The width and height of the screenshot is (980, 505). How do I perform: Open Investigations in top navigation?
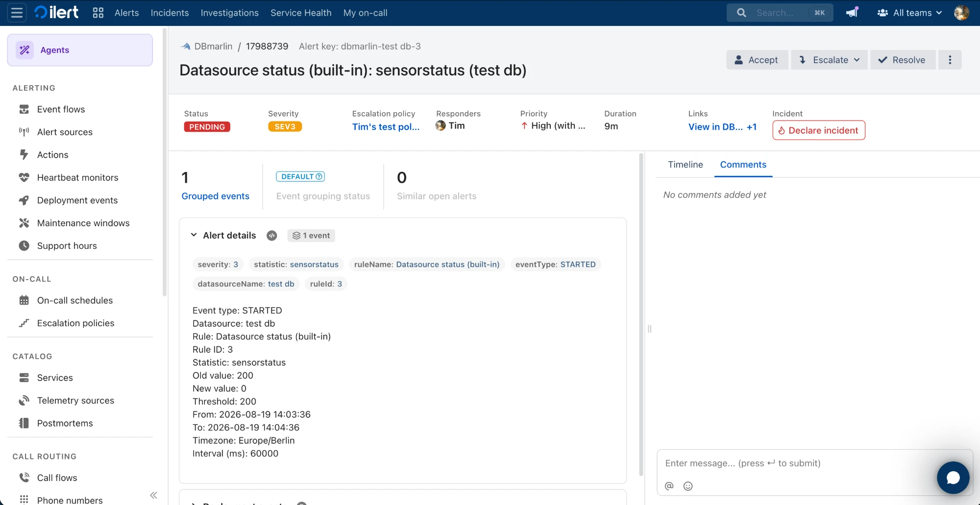tap(229, 13)
